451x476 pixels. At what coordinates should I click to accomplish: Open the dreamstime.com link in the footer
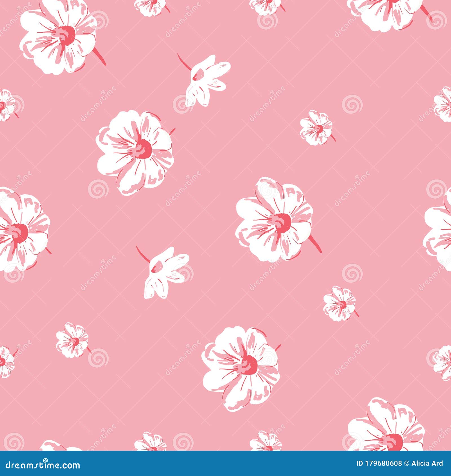[42, 463]
